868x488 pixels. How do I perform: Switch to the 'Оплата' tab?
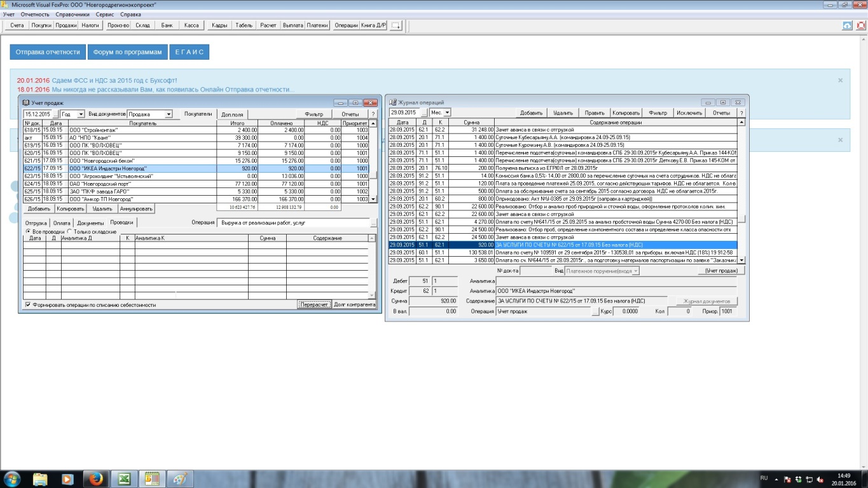62,223
